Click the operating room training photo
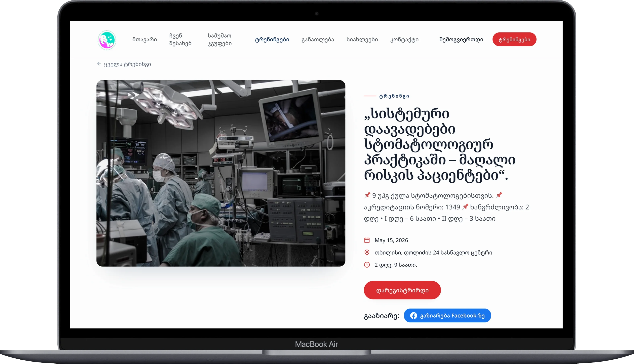Image resolution: width=634 pixels, height=364 pixels. pyautogui.click(x=221, y=173)
